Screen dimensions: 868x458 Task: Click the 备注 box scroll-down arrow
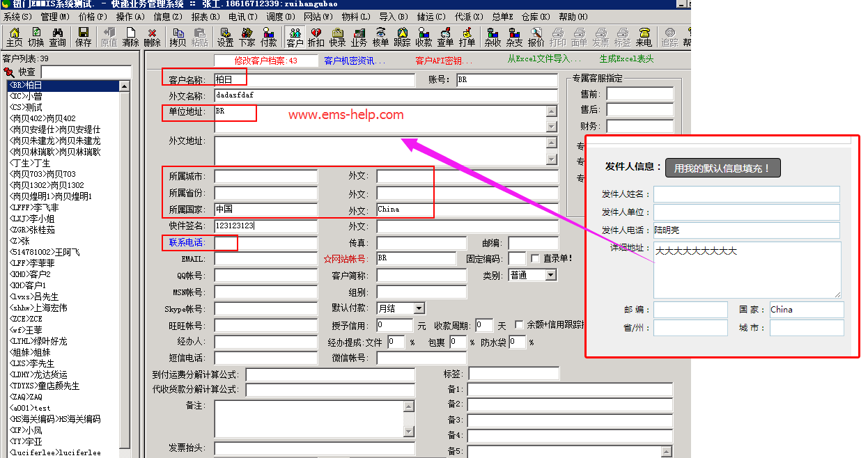(409, 432)
